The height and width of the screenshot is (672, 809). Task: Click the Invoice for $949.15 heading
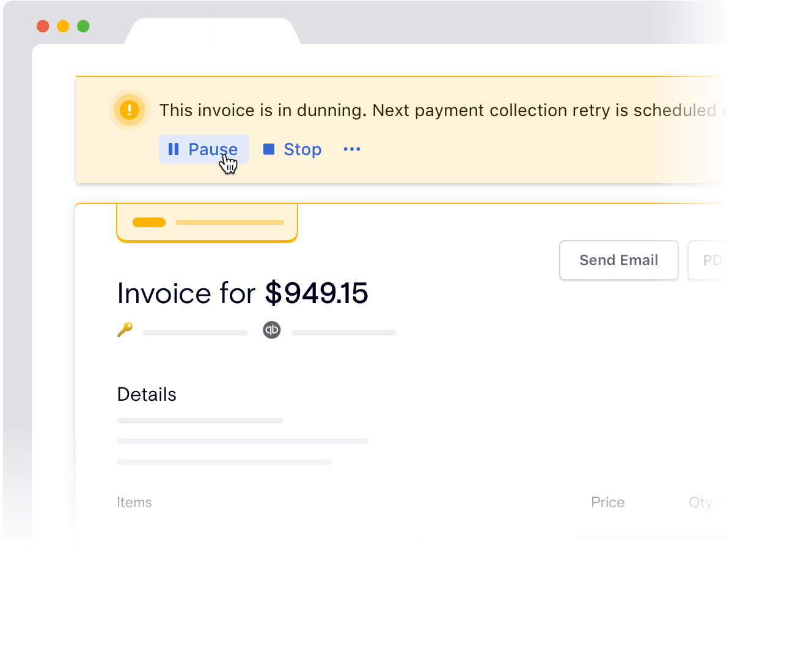(x=243, y=293)
